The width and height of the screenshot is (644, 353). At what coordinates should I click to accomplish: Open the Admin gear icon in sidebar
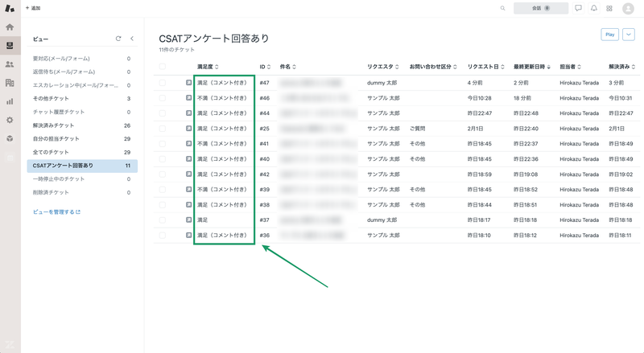coord(10,120)
